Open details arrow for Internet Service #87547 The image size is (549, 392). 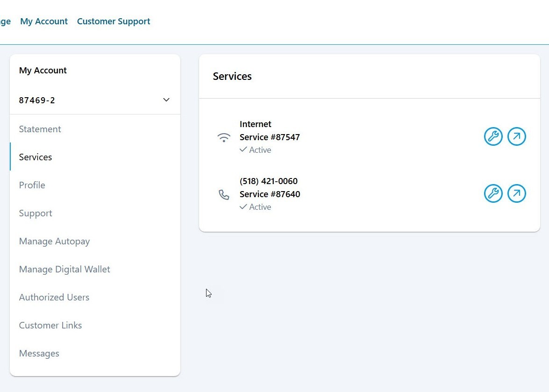517,136
